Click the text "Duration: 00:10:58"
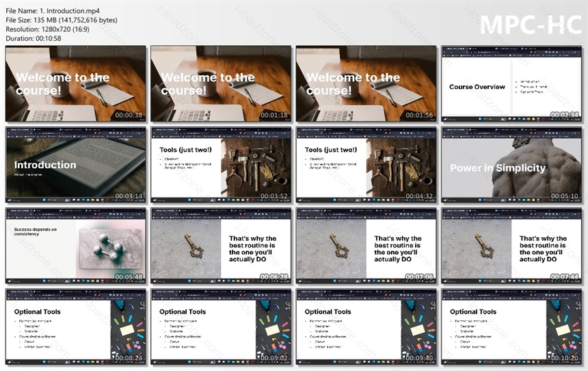The image size is (588, 371). pyautogui.click(x=34, y=38)
